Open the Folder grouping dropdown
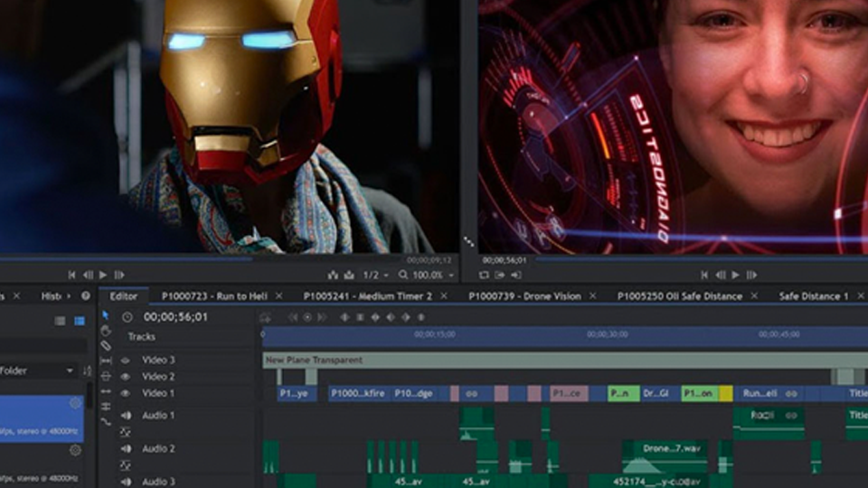The height and width of the screenshot is (488, 868). (x=37, y=371)
